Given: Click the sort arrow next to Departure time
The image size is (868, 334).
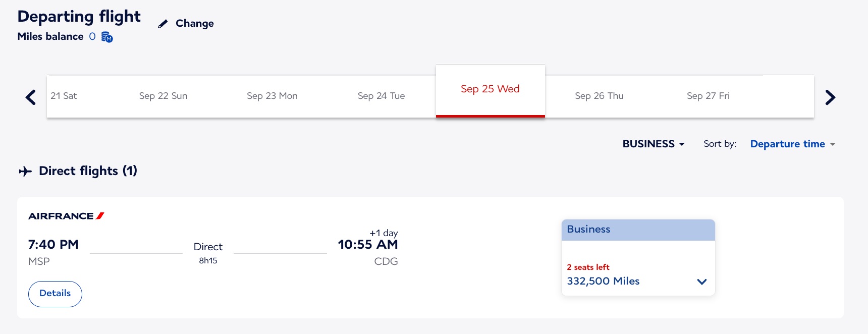Looking at the screenshot, I should point(833,144).
